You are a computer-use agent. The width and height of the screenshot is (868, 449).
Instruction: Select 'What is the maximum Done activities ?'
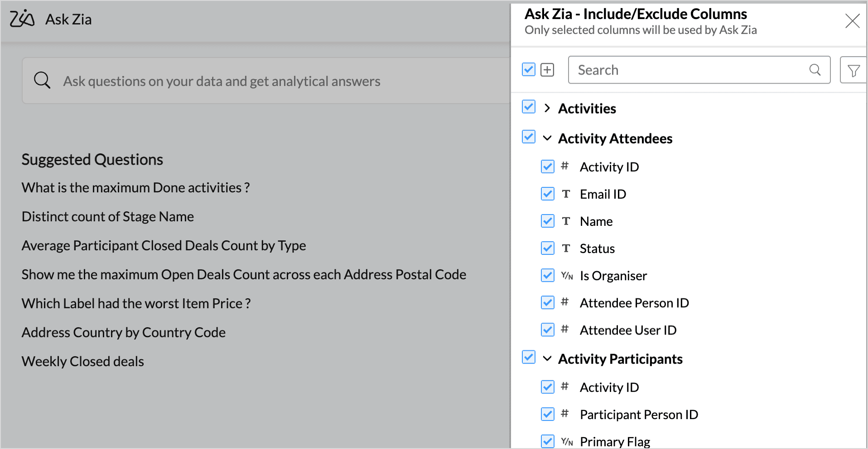pyautogui.click(x=136, y=187)
